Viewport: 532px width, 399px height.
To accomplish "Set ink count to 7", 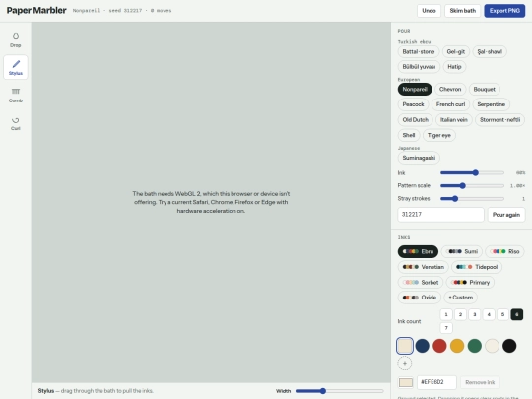I will point(446,328).
